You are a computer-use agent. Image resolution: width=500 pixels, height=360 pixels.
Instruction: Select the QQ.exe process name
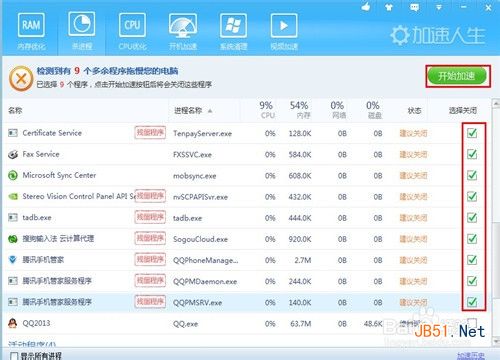pyautogui.click(x=185, y=324)
